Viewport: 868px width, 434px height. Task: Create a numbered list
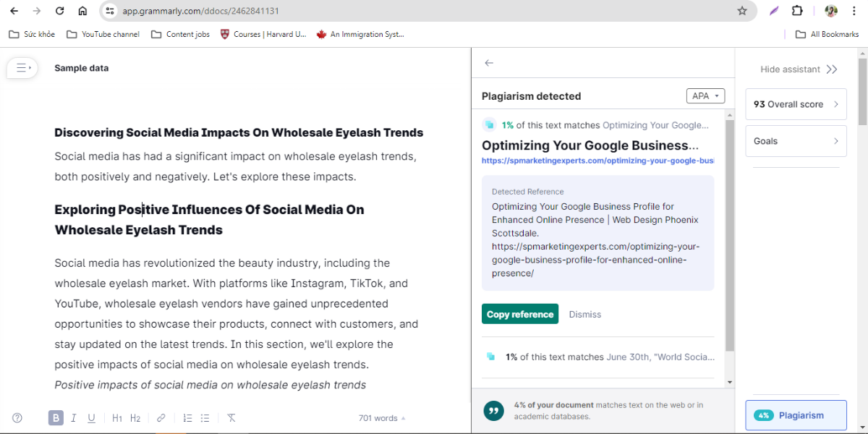tap(187, 418)
